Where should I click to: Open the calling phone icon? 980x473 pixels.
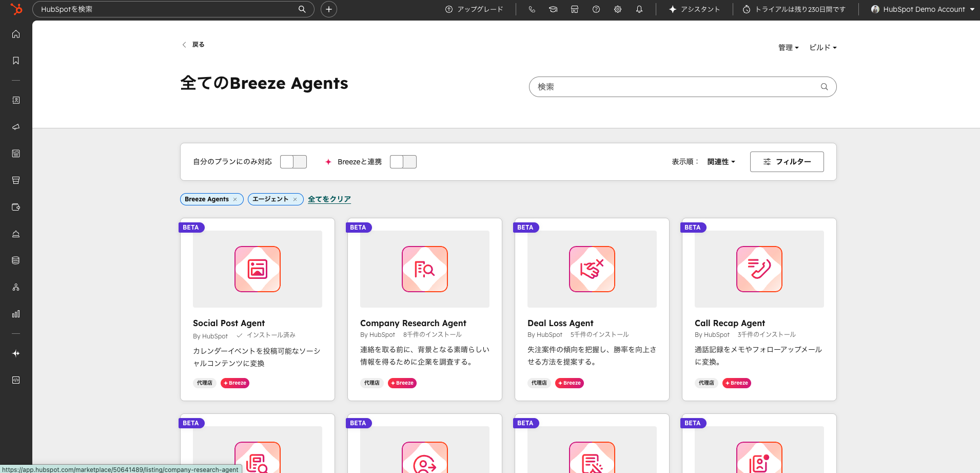click(x=532, y=9)
